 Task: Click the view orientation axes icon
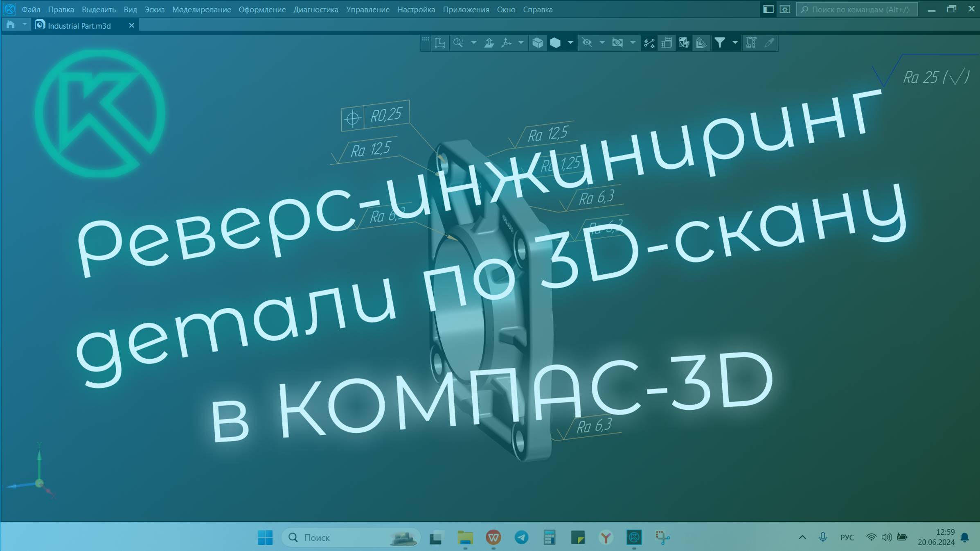[x=507, y=43]
